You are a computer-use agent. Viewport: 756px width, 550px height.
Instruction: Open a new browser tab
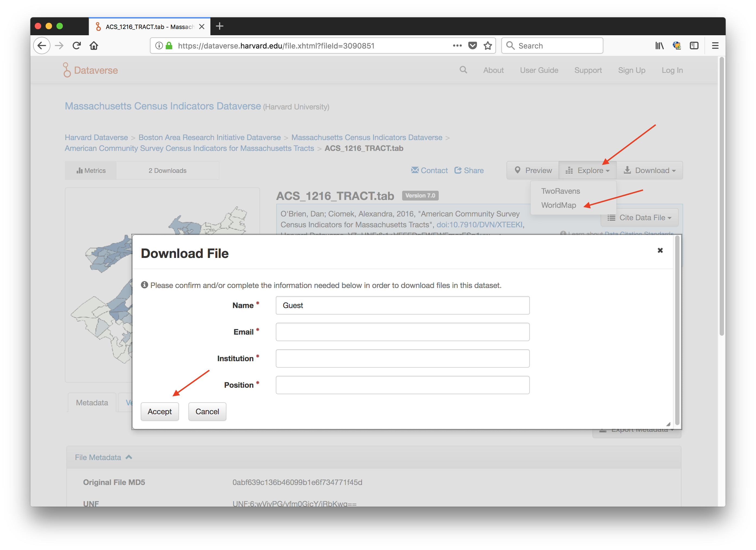(x=220, y=26)
